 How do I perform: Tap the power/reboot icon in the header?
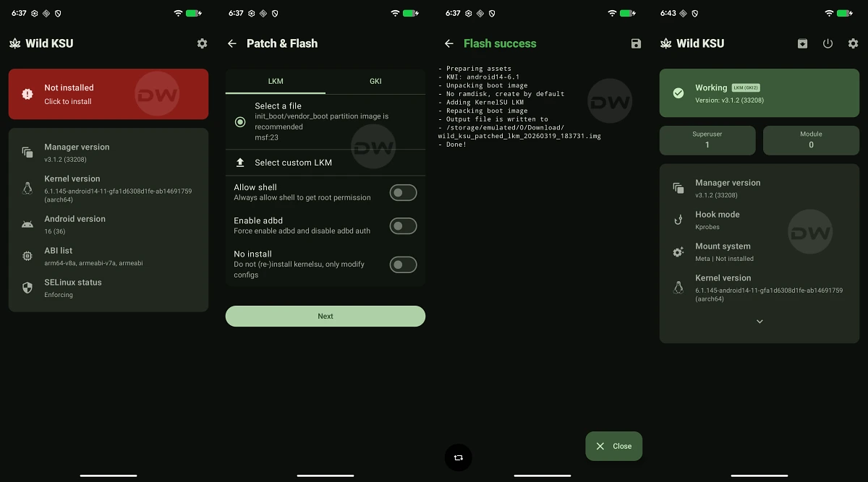coord(827,43)
